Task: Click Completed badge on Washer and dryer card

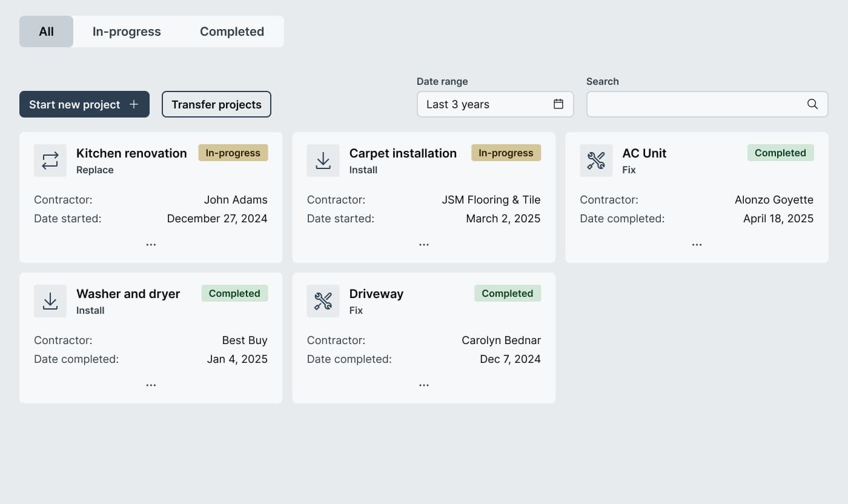Action: 235,293
